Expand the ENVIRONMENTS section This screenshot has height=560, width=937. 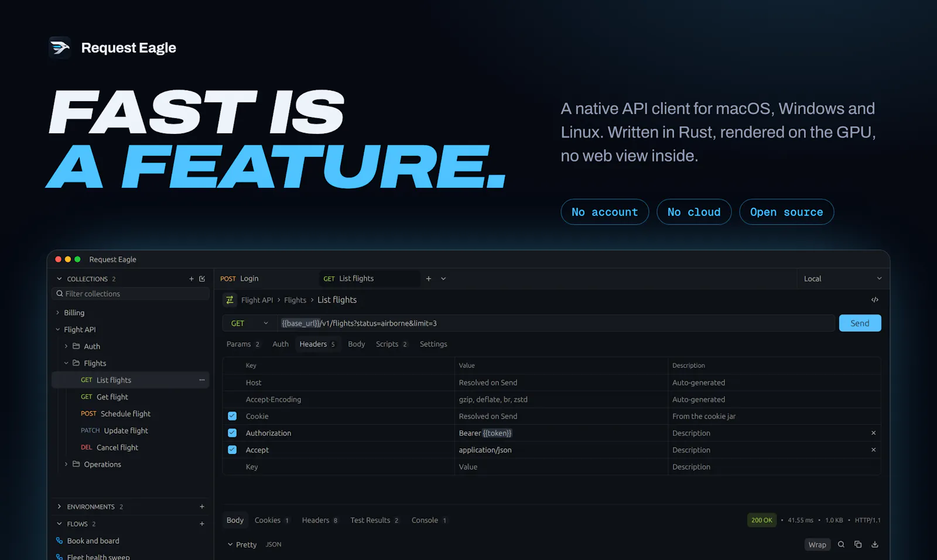point(59,507)
